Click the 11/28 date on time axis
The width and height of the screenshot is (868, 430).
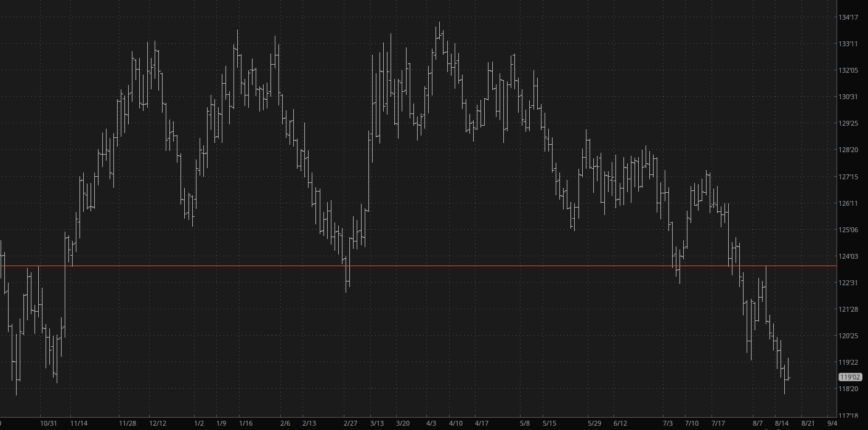[x=128, y=423]
